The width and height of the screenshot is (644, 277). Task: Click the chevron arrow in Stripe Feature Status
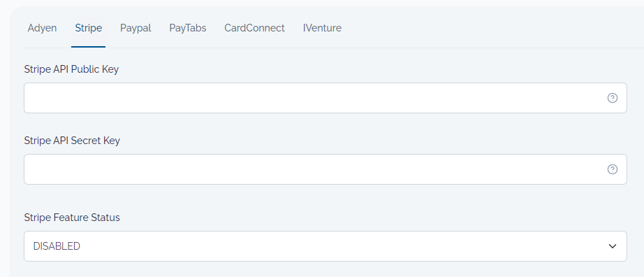point(613,246)
